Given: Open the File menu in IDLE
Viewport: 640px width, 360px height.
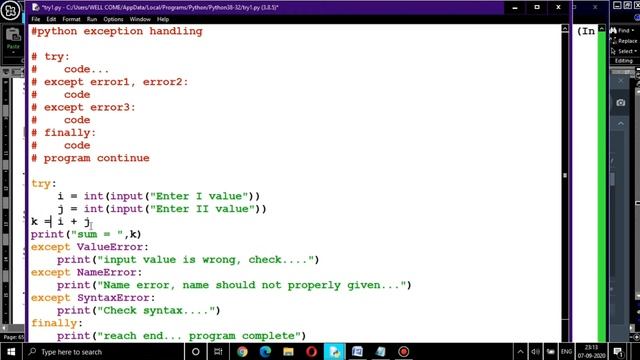Looking at the screenshot, I should 36,19.
